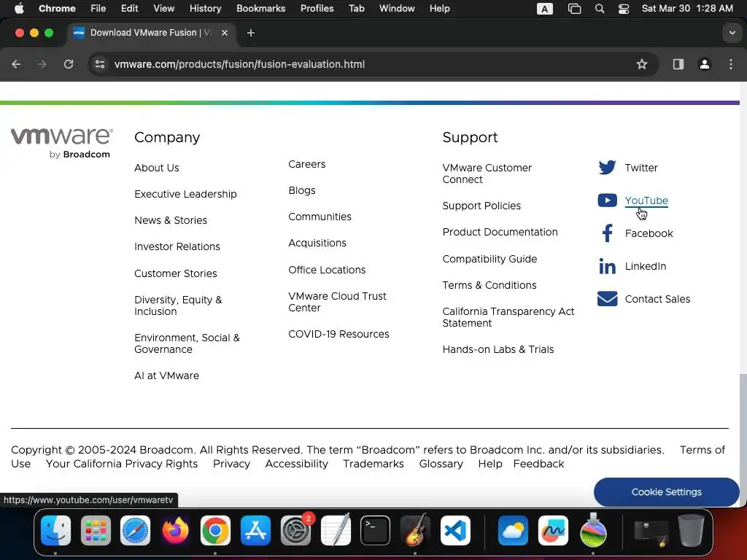Open the Compatibility Guide link
The width and height of the screenshot is (747, 560).
tap(489, 259)
